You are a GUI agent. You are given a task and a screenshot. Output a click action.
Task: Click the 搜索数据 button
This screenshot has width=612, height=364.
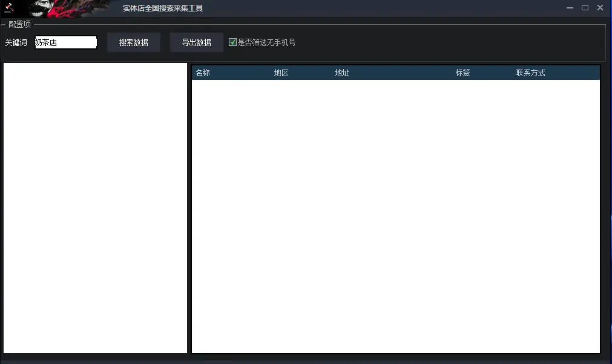pos(134,42)
